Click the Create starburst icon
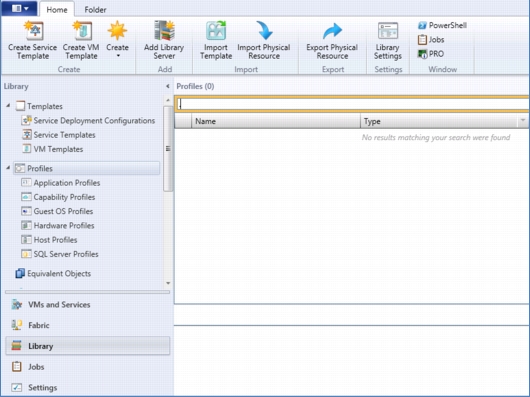The width and height of the screenshot is (530, 397). pyautogui.click(x=117, y=31)
